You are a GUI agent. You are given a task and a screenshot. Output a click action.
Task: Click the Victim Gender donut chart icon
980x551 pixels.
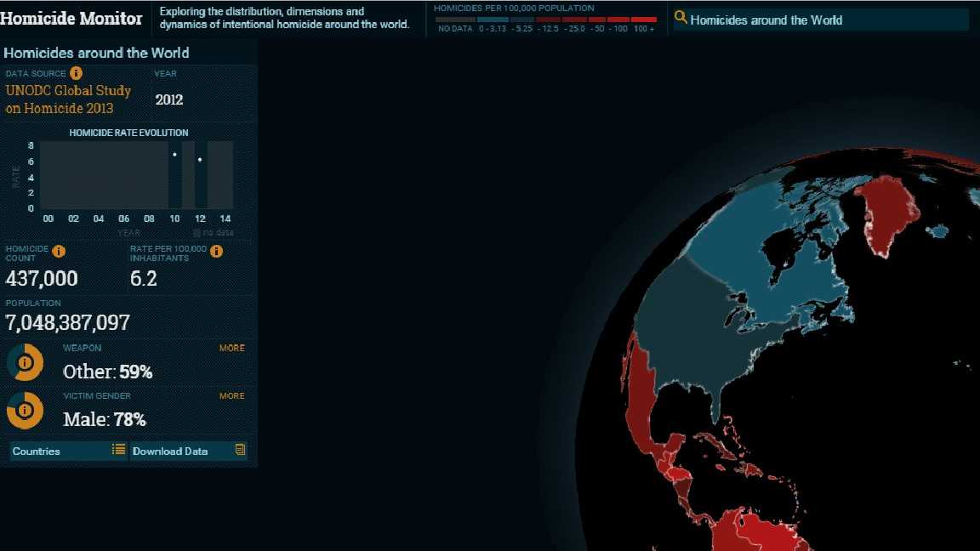(25, 411)
